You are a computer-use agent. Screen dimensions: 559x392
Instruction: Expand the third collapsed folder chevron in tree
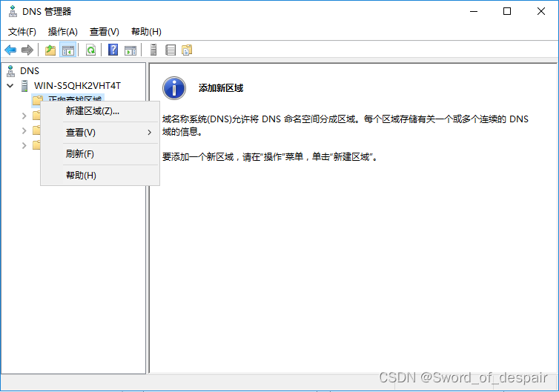pos(24,145)
